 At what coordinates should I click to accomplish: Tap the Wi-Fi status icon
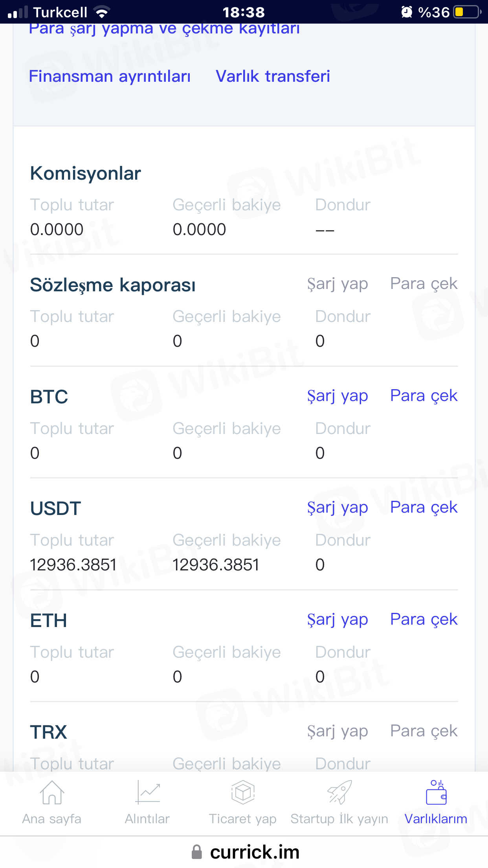(x=102, y=12)
